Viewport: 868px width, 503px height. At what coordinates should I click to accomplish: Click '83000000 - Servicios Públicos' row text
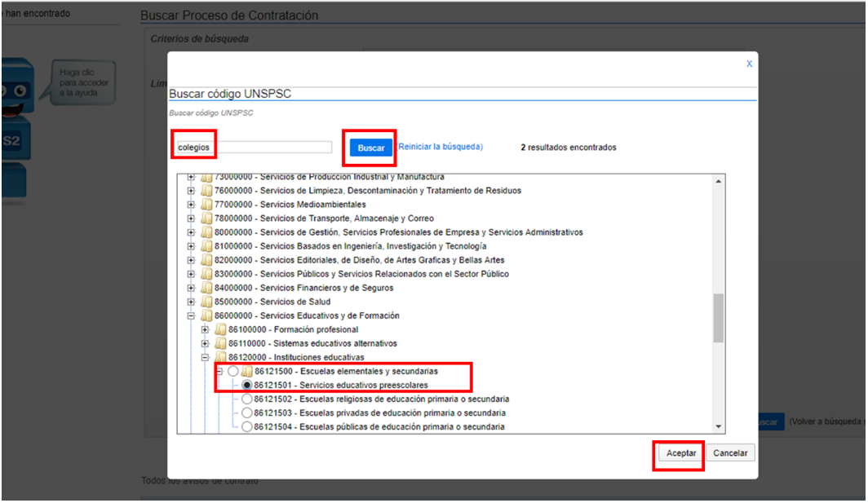(361, 274)
